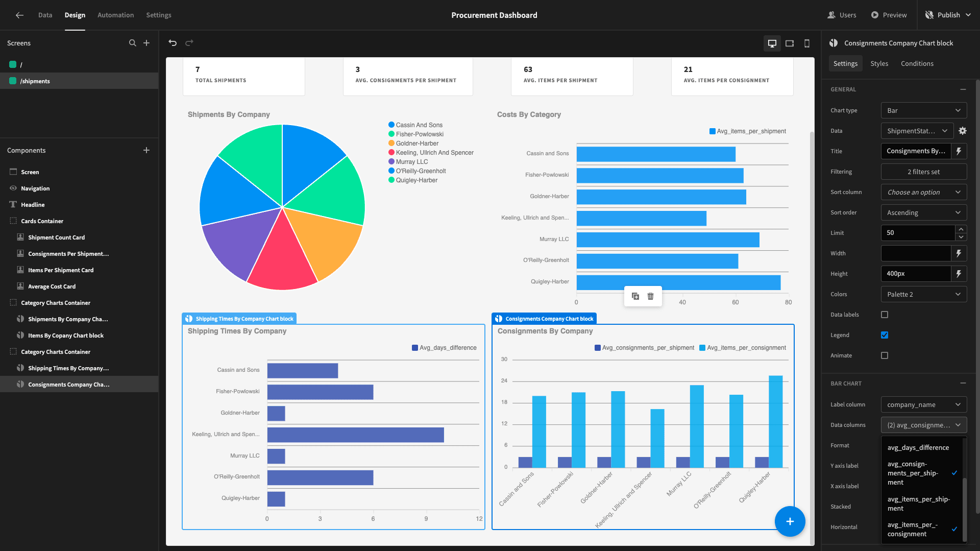Click lightning binding icon beside Width
The width and height of the screenshot is (980, 551).
tap(959, 253)
